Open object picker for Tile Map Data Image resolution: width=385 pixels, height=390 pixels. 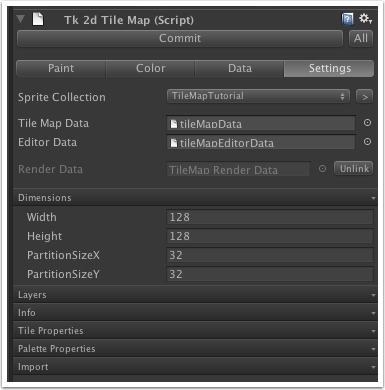[367, 123]
